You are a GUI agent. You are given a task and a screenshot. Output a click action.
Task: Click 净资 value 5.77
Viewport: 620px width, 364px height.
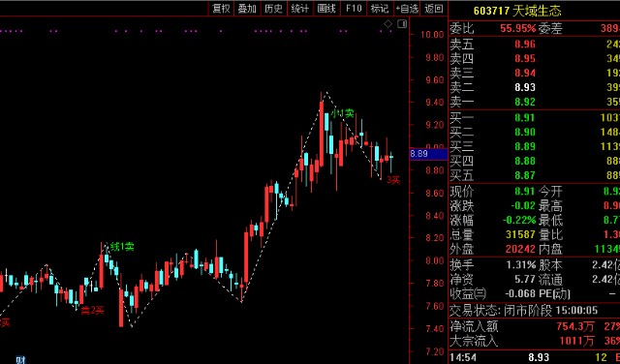pyautogui.click(x=525, y=280)
